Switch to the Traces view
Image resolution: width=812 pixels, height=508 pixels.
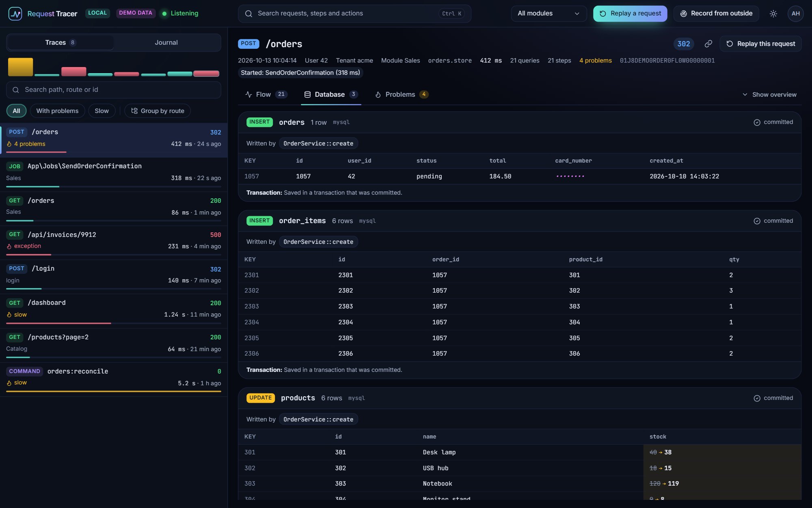click(x=60, y=43)
